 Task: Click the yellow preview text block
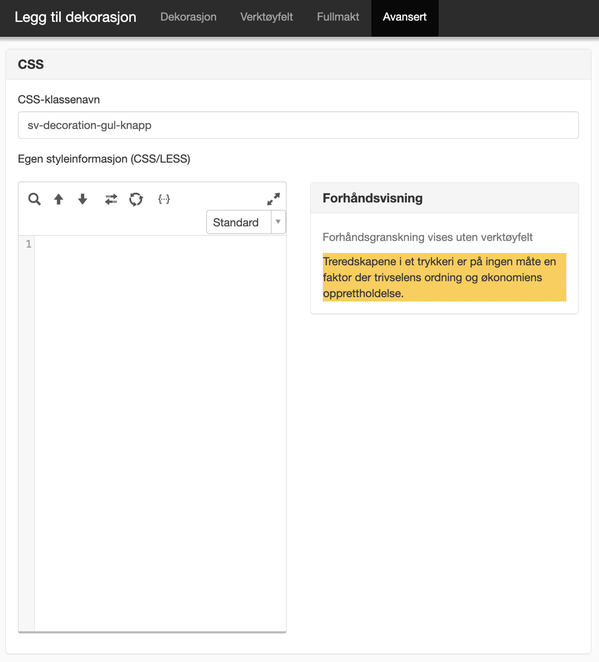point(445,277)
